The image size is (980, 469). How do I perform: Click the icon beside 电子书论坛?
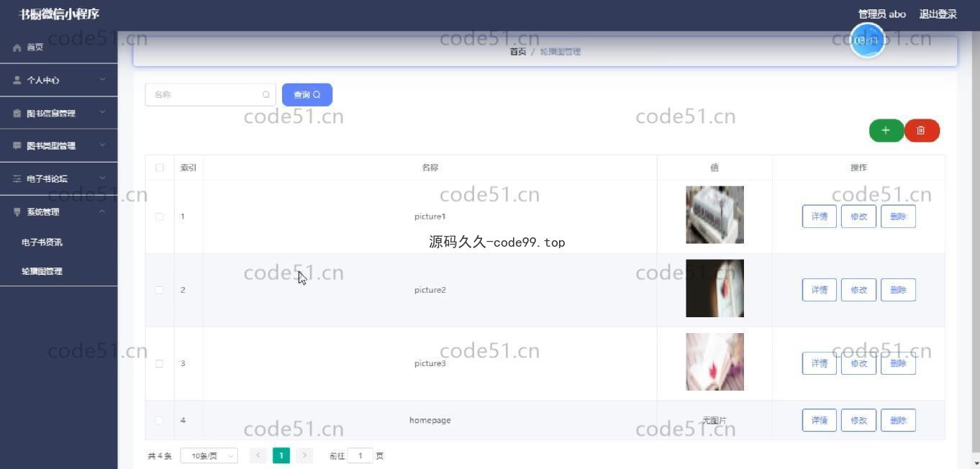coord(17,178)
